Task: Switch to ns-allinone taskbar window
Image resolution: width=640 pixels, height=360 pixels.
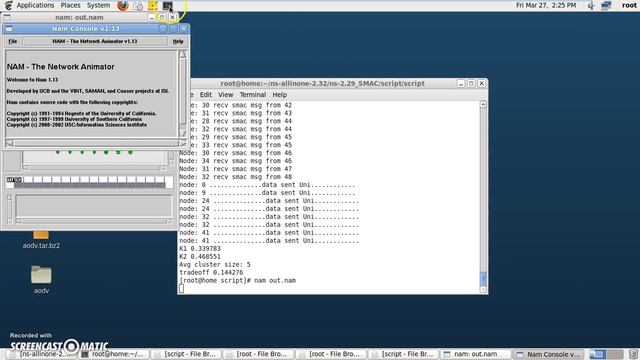Action: [x=42, y=354]
